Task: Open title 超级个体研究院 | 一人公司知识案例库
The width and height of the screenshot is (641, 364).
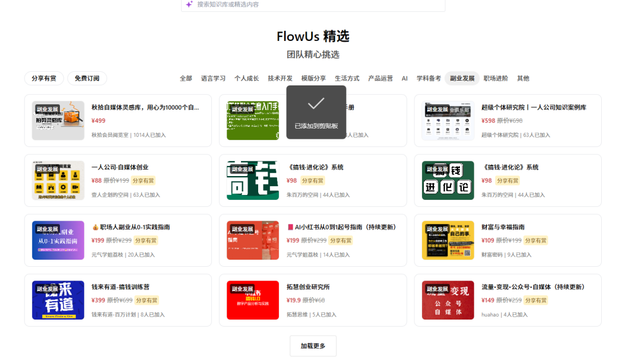Action: point(534,107)
